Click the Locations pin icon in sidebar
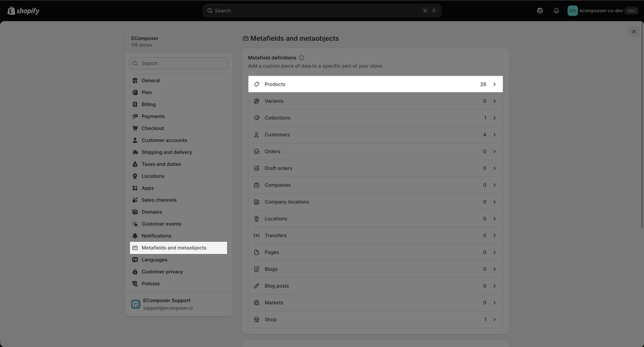 pos(135,176)
